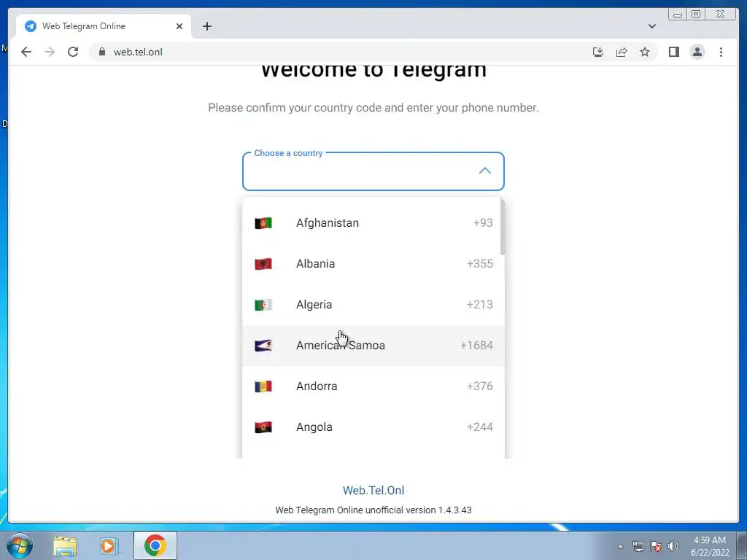
Task: Open File Explorer from the taskbar
Action: (65, 545)
